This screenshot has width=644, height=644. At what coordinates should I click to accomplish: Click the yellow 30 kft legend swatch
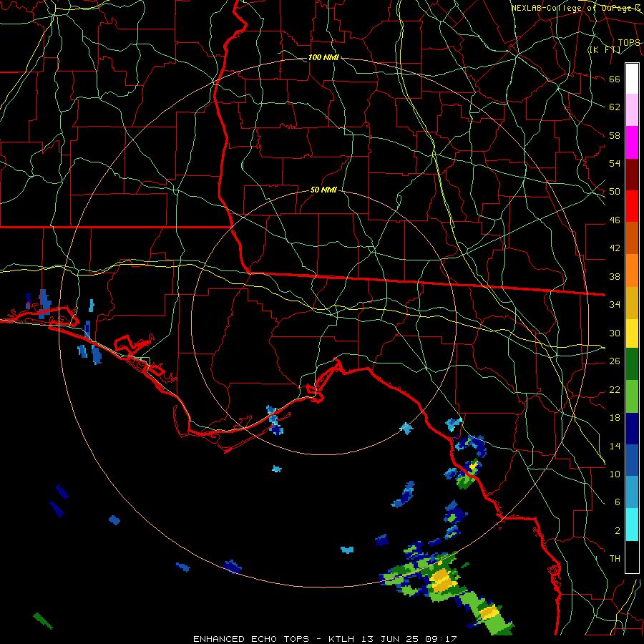[x=632, y=333]
